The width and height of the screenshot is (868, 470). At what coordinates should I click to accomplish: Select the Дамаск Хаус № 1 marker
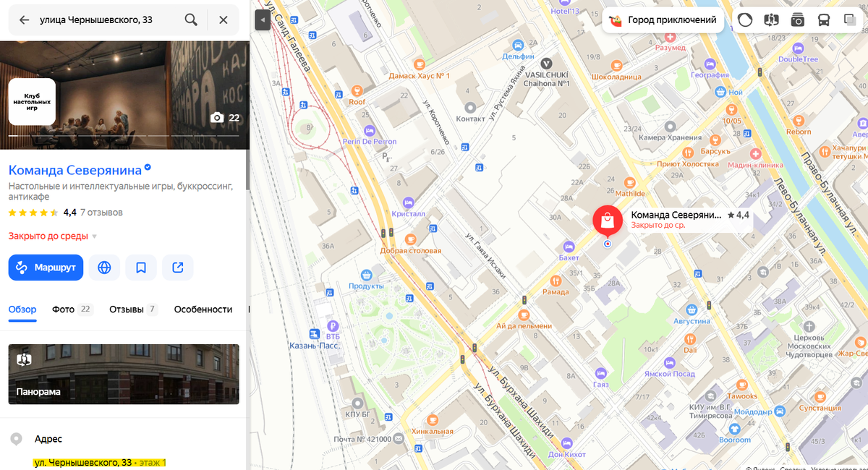pyautogui.click(x=420, y=64)
